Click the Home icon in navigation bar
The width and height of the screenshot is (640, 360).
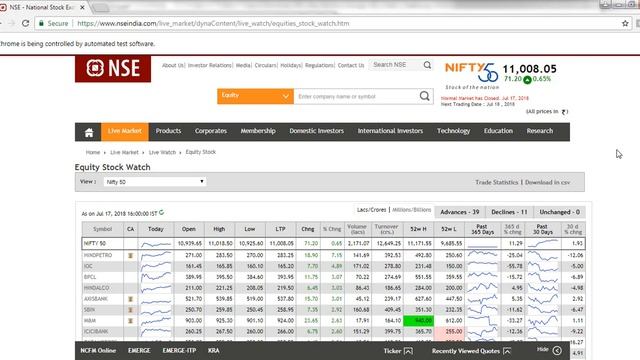tap(89, 133)
